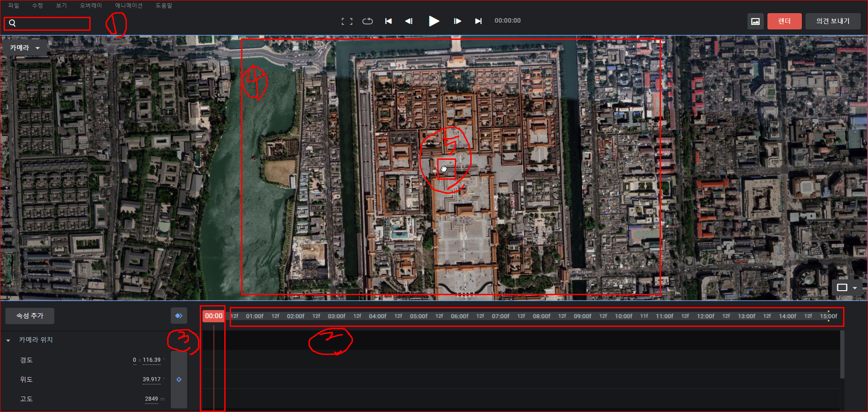Click the 12:00f mark on timeline ruler
The width and height of the screenshot is (868, 412).
(x=705, y=316)
